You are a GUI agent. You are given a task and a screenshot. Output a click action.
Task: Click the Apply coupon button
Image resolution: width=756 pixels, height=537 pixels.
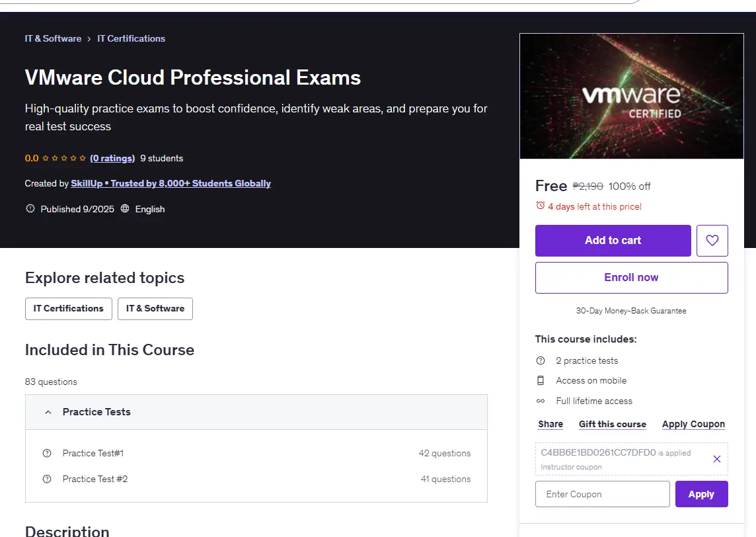(x=702, y=494)
